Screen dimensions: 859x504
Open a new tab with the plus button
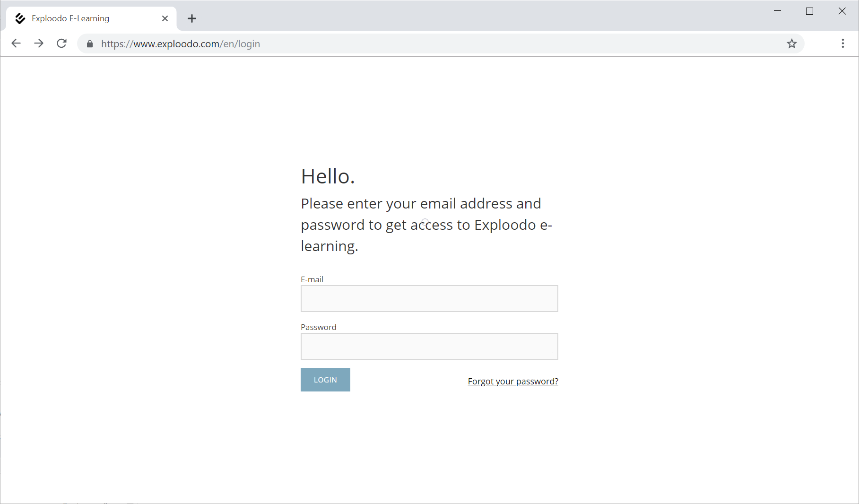[x=191, y=18]
